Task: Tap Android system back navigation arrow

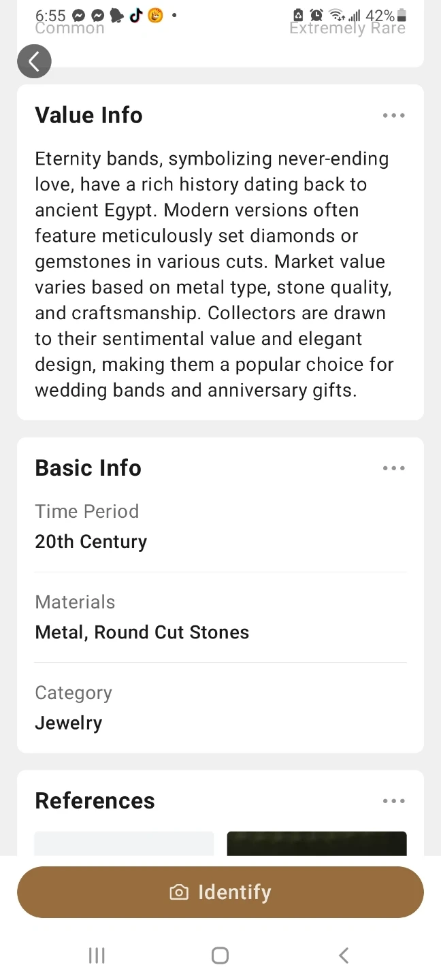Action: (344, 955)
